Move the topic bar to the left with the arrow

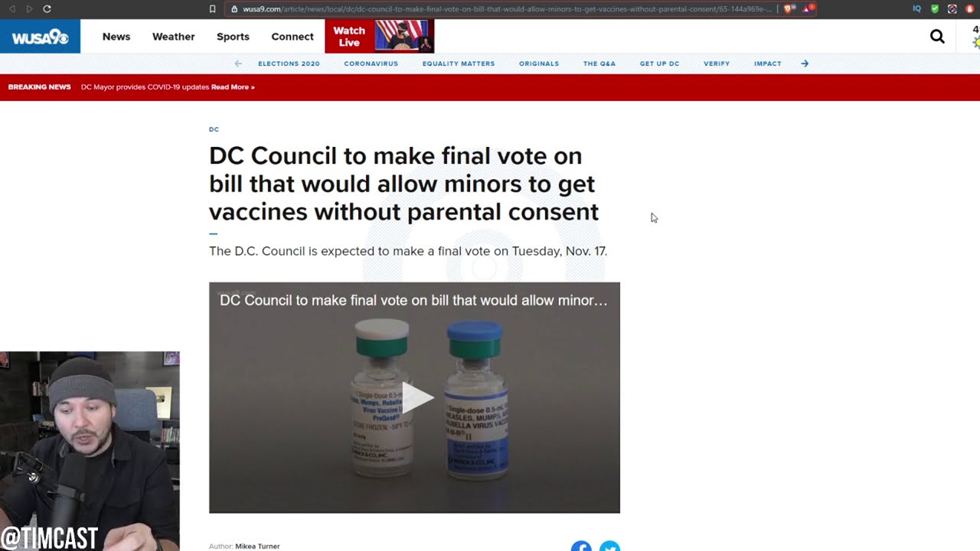(x=238, y=64)
